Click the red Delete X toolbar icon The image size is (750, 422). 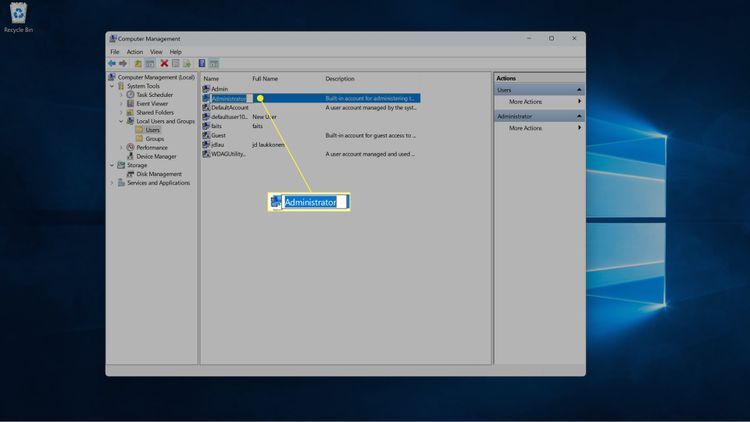(164, 63)
